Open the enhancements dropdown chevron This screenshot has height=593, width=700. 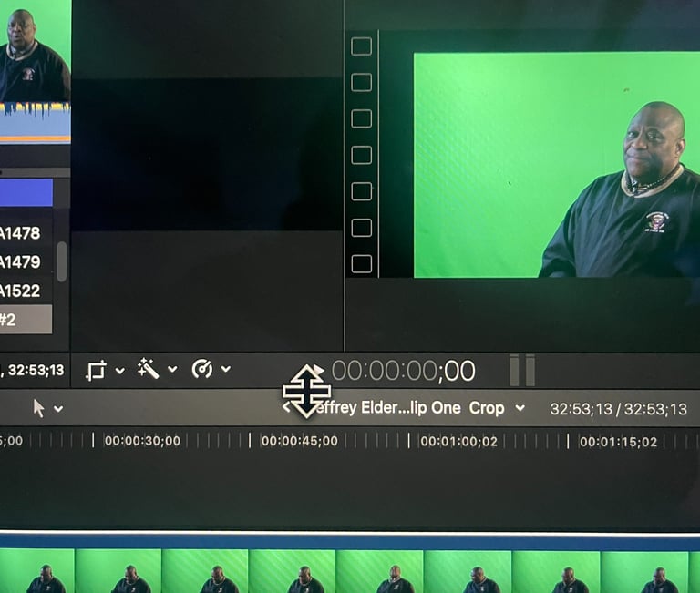point(172,369)
